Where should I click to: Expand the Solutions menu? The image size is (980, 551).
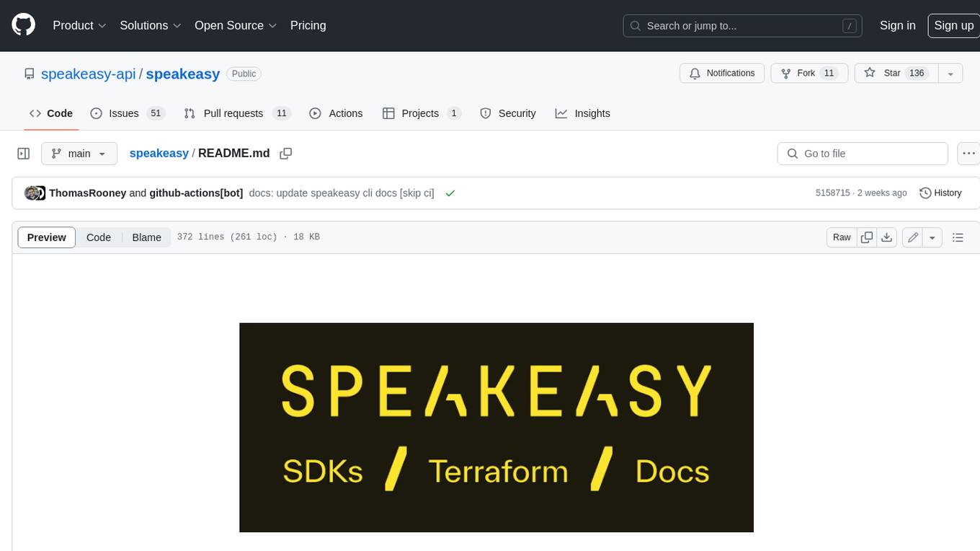[x=149, y=25]
